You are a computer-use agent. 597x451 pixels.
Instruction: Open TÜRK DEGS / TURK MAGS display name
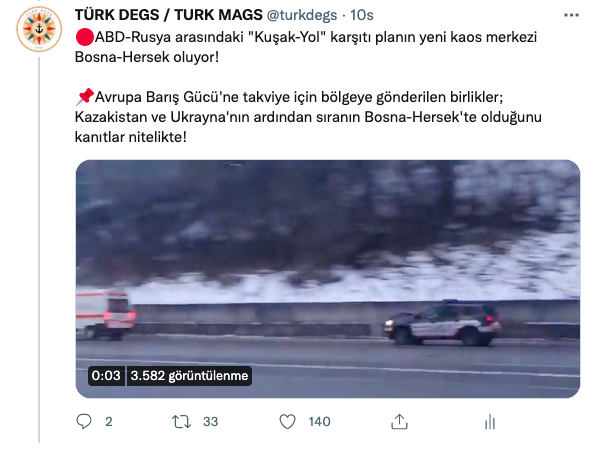[169, 15]
